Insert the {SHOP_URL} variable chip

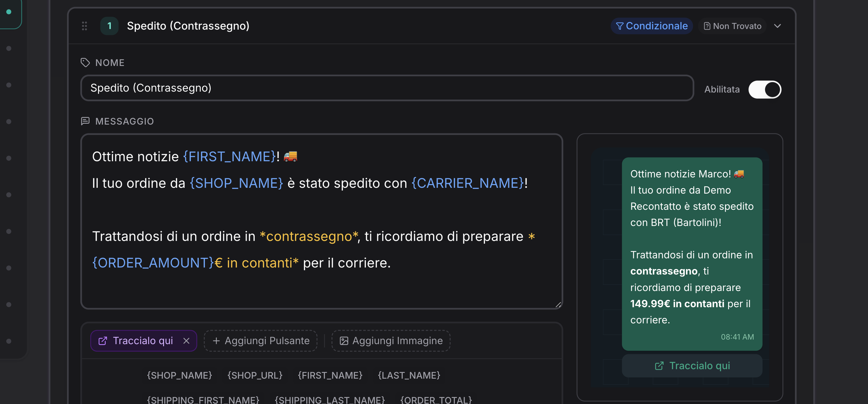[255, 375]
